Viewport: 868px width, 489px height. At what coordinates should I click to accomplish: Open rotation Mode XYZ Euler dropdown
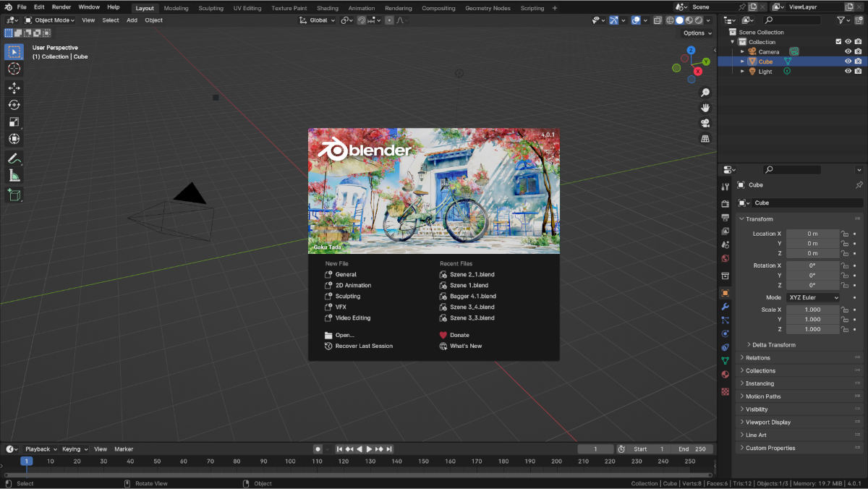pyautogui.click(x=813, y=297)
